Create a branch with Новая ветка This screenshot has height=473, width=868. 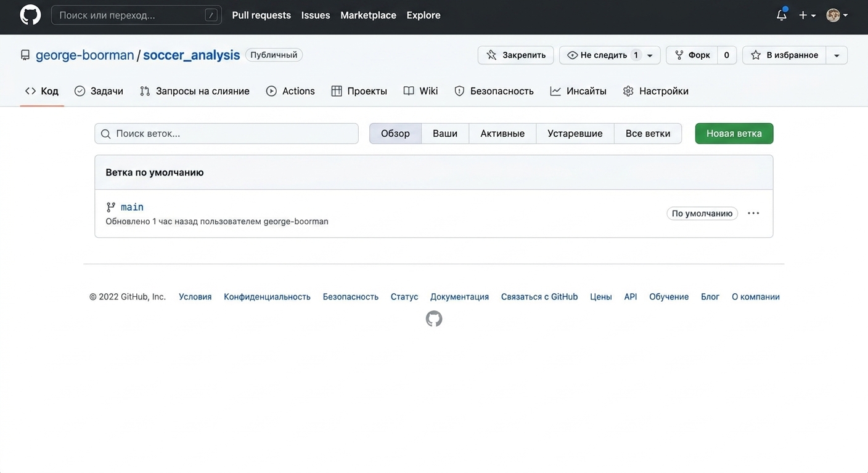(734, 134)
